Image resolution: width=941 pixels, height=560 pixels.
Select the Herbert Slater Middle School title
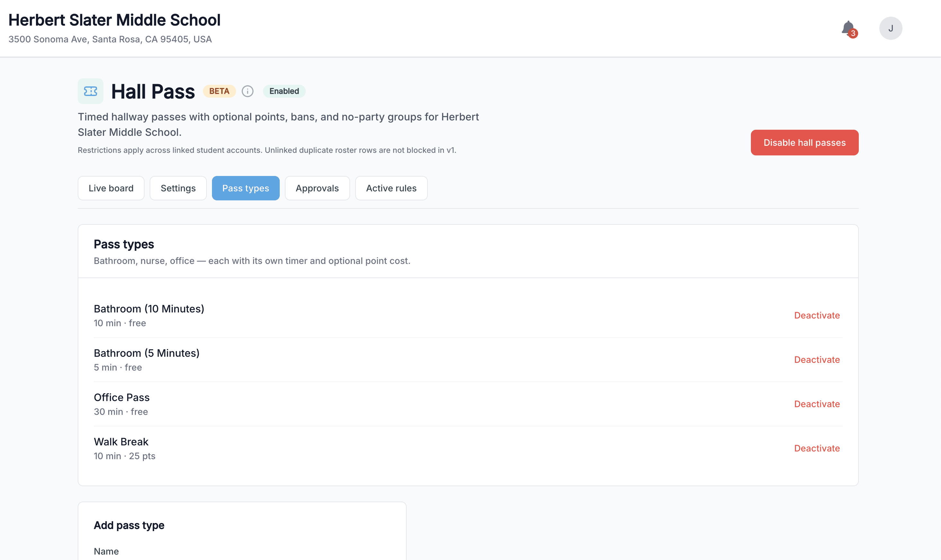coord(114,20)
